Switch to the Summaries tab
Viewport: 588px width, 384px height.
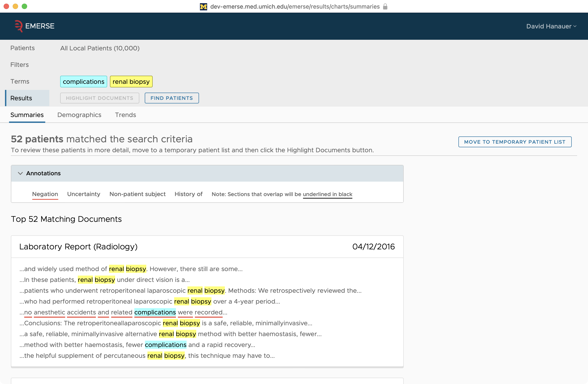point(27,115)
